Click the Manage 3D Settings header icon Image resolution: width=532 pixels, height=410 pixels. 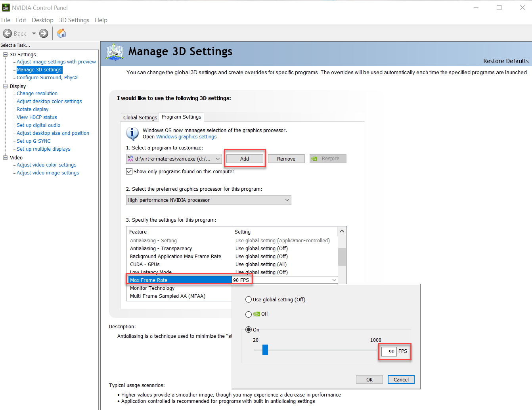(115, 52)
